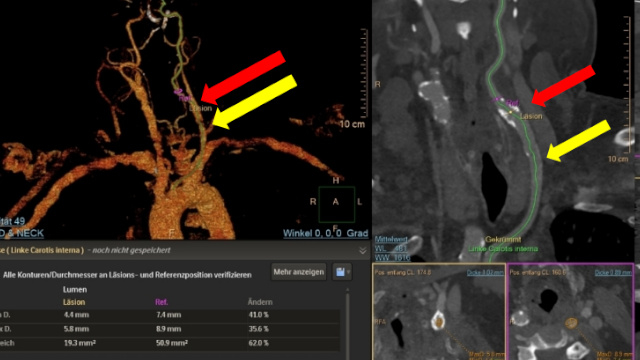This screenshot has height=360, width=640.
Task: Click the WL window level value
Action: [x=391, y=249]
